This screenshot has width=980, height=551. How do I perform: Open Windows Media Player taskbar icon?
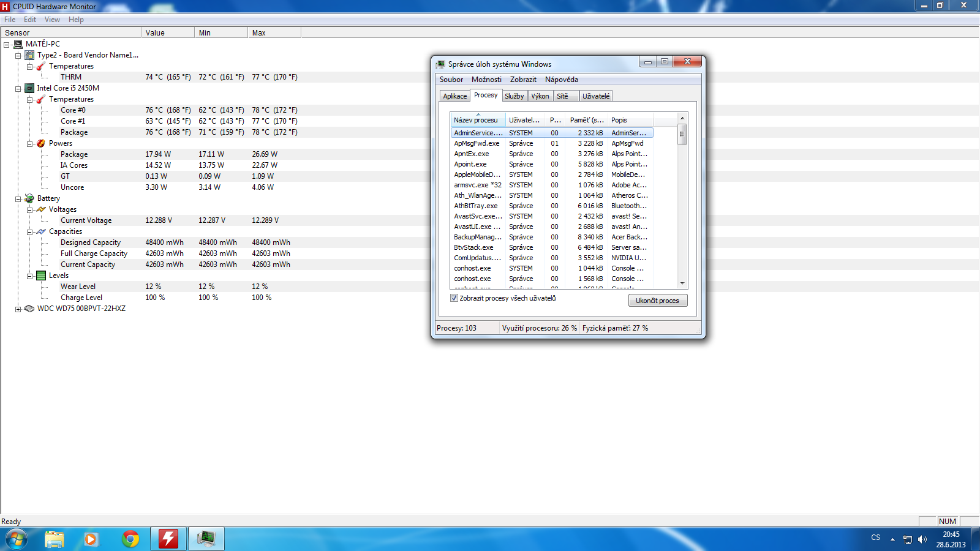91,539
